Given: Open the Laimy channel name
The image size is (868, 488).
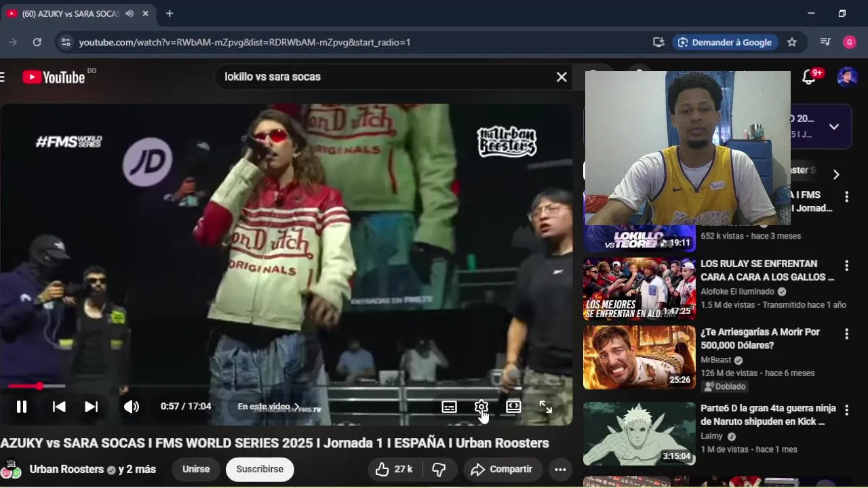Looking at the screenshot, I should click(x=711, y=436).
